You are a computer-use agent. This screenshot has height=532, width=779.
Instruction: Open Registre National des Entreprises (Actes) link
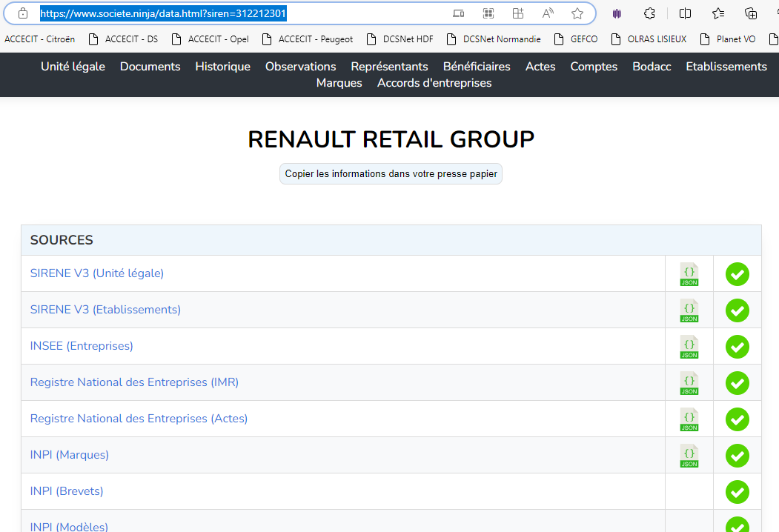point(139,418)
